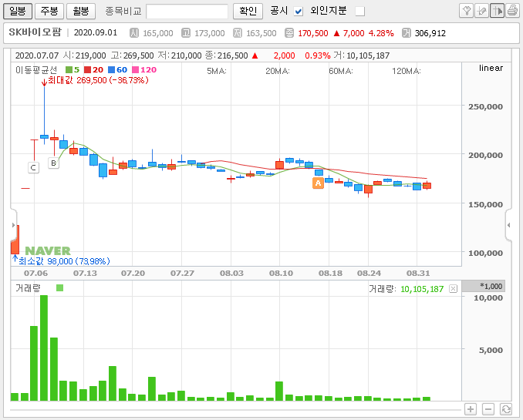Collapse the right side panel arrow
Image resolution: width=523 pixels, height=420 pixels.
[x=508, y=225]
